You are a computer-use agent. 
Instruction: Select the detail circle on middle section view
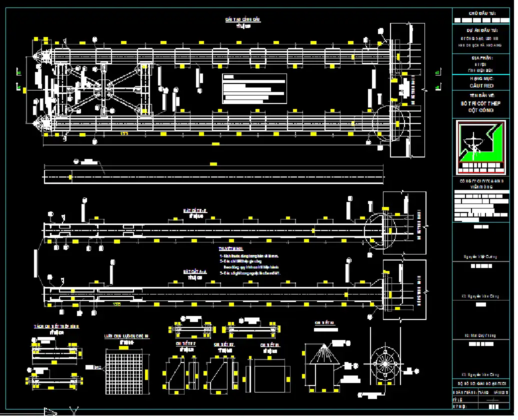pyautogui.click(x=379, y=229)
